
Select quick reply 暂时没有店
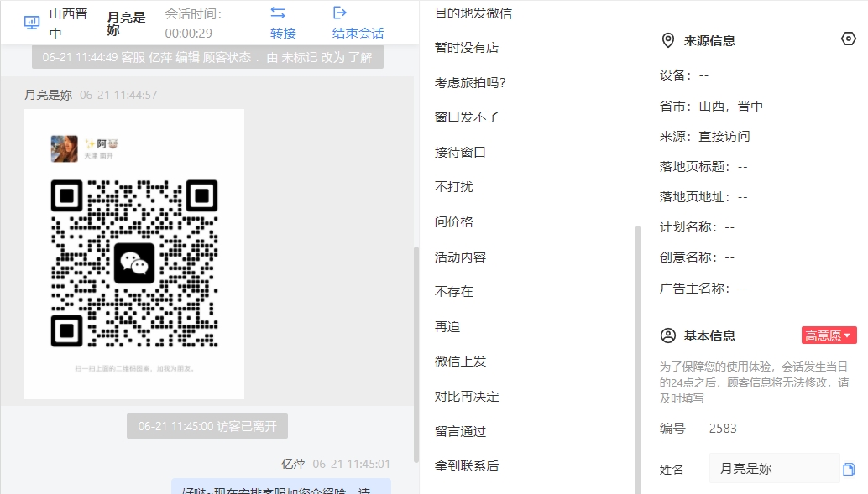click(x=467, y=48)
